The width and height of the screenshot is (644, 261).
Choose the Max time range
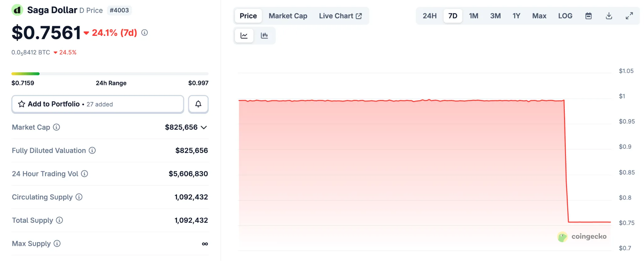pyautogui.click(x=539, y=16)
